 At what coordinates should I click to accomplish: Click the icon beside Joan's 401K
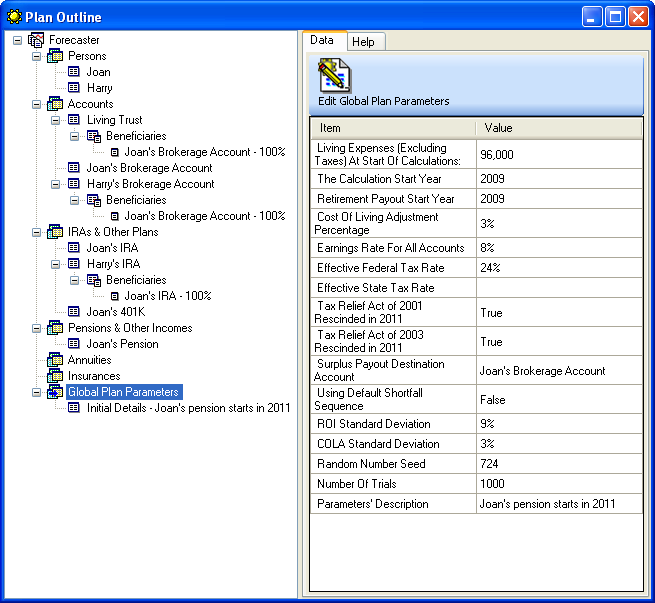pyautogui.click(x=74, y=312)
